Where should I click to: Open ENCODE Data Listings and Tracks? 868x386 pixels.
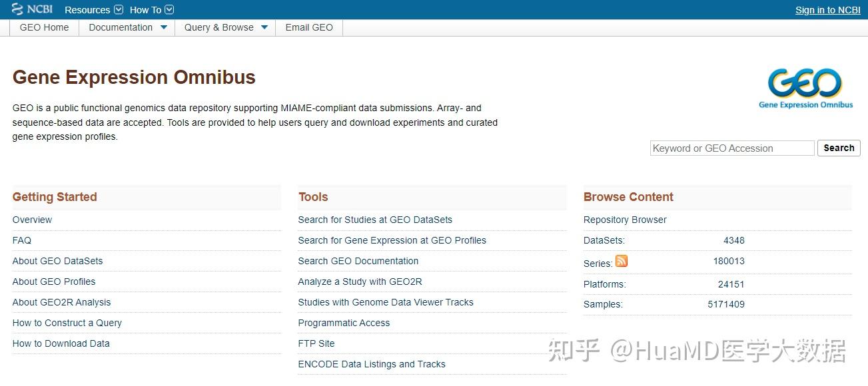pos(372,364)
